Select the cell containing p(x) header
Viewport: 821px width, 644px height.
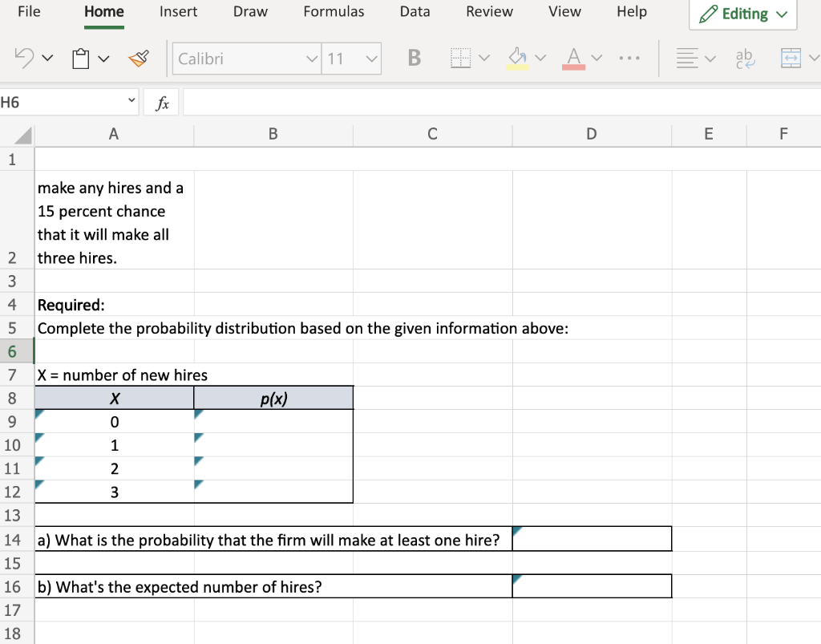pyautogui.click(x=273, y=397)
